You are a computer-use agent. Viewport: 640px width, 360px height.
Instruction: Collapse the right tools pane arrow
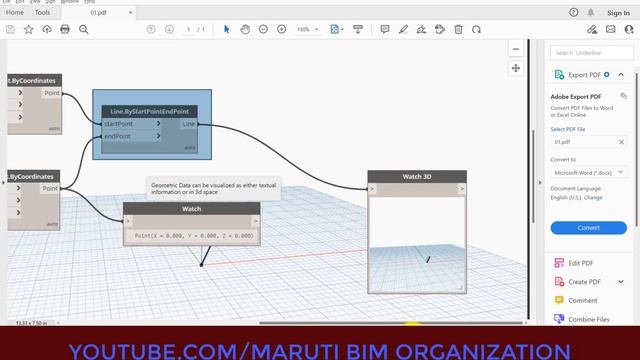point(540,183)
